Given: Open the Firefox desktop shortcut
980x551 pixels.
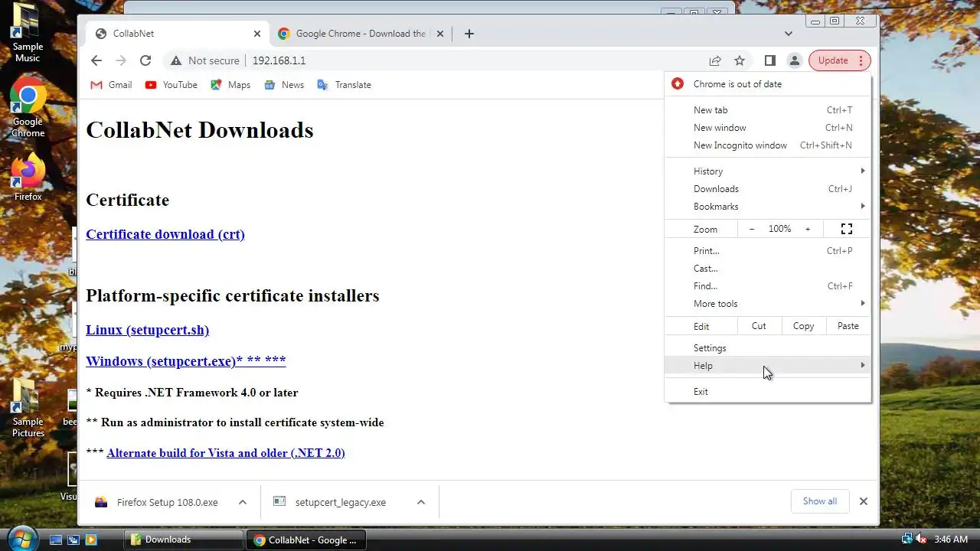Looking at the screenshot, I should pyautogui.click(x=28, y=176).
